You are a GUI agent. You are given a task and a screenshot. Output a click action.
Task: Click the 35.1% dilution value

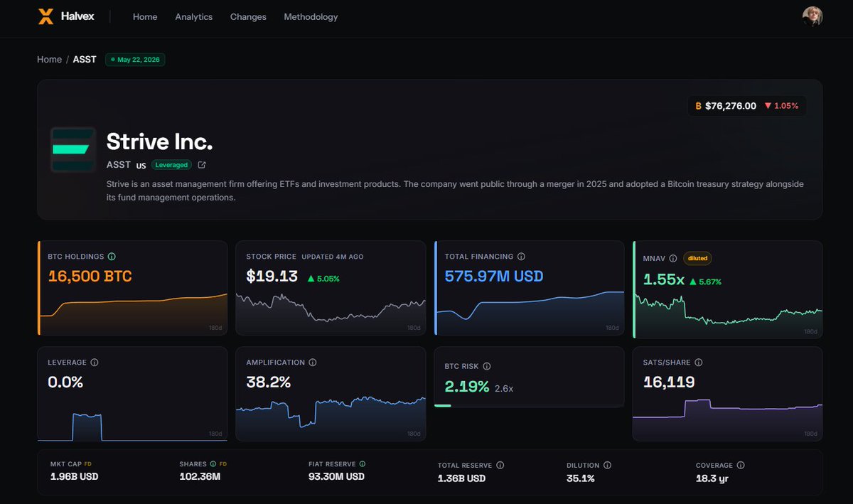click(x=581, y=478)
